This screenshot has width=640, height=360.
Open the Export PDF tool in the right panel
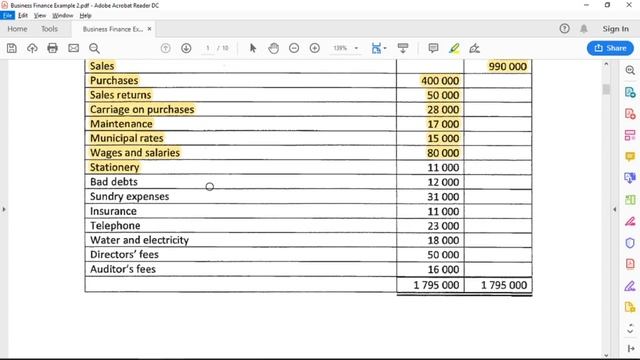coord(630,92)
